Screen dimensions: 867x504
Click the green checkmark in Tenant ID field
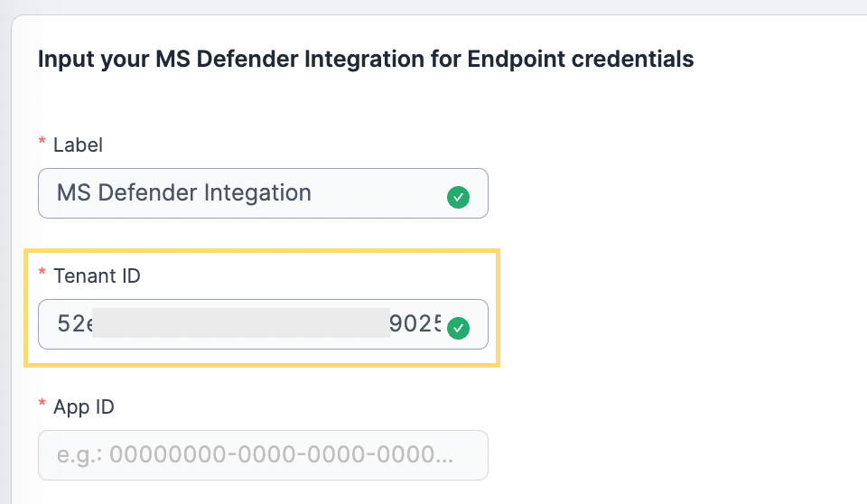pos(459,328)
